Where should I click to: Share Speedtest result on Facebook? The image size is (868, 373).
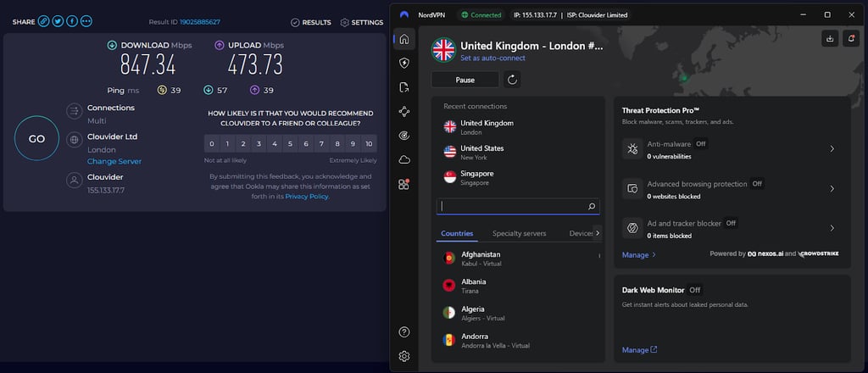click(72, 21)
